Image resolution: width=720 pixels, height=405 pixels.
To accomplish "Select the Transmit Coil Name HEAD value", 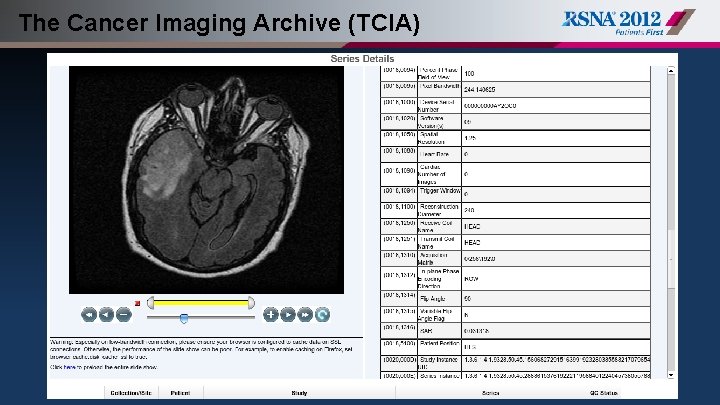I will 472,242.
